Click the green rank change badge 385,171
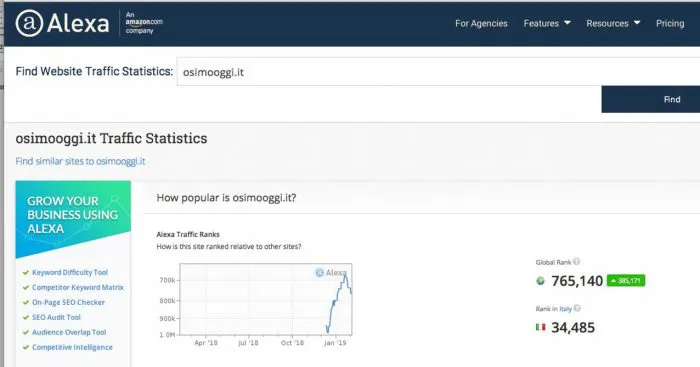Image resolution: width=700 pixels, height=367 pixels. click(626, 280)
